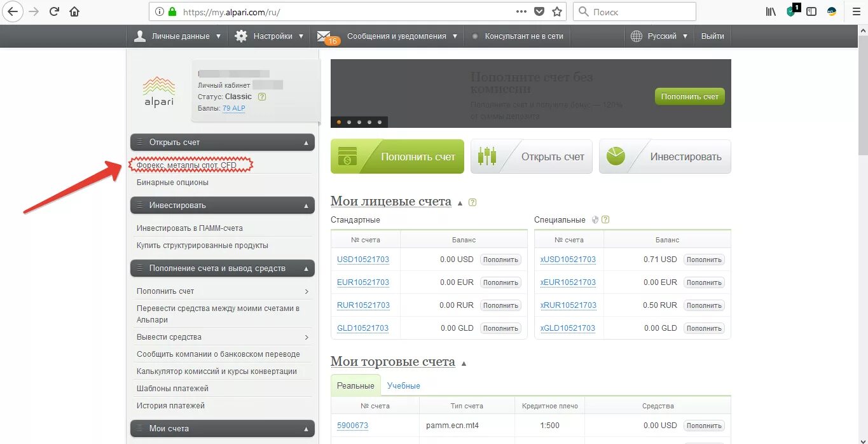Open История платежей link
This screenshot has width=868, height=444.
[x=170, y=406]
